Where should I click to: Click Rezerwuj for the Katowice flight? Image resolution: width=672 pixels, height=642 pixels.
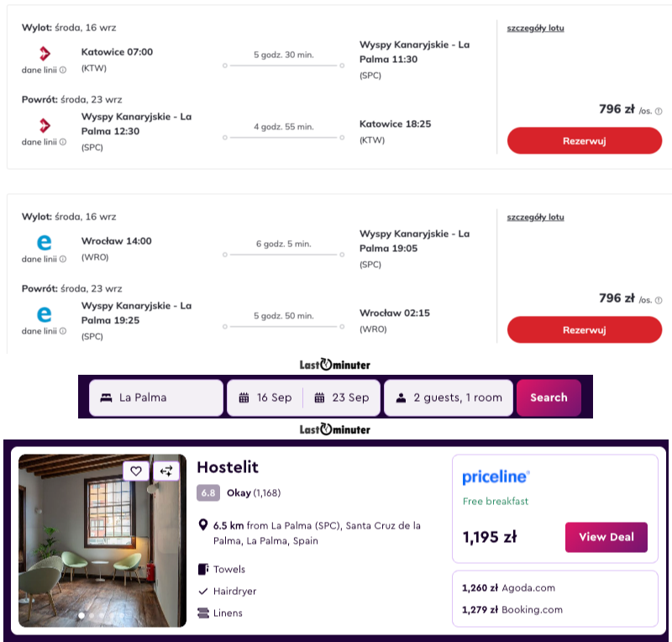(585, 140)
